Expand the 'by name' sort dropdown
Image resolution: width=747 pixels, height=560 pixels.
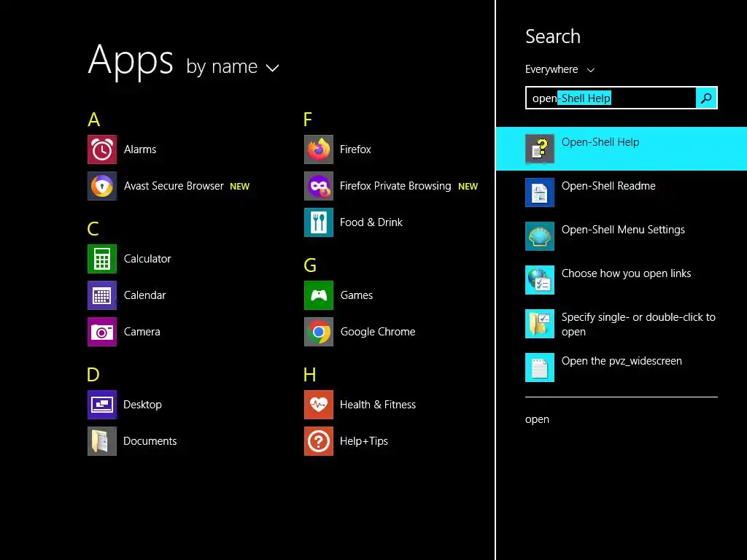tap(233, 66)
